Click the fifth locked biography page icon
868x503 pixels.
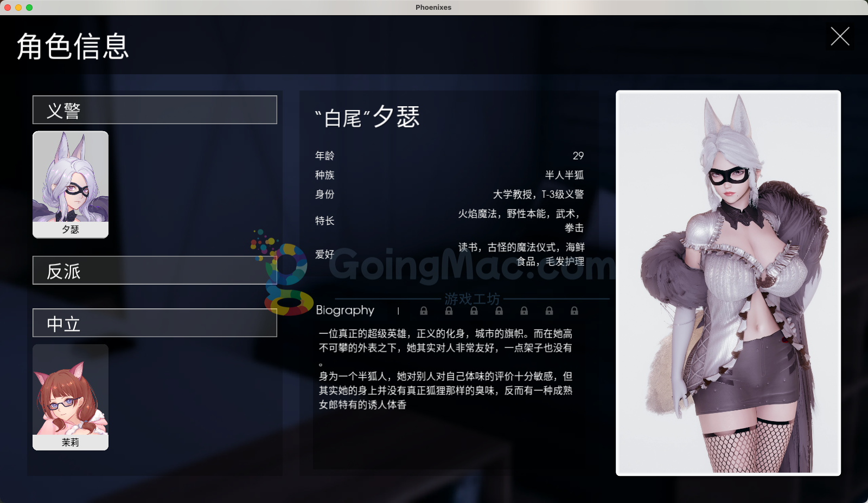[524, 311]
